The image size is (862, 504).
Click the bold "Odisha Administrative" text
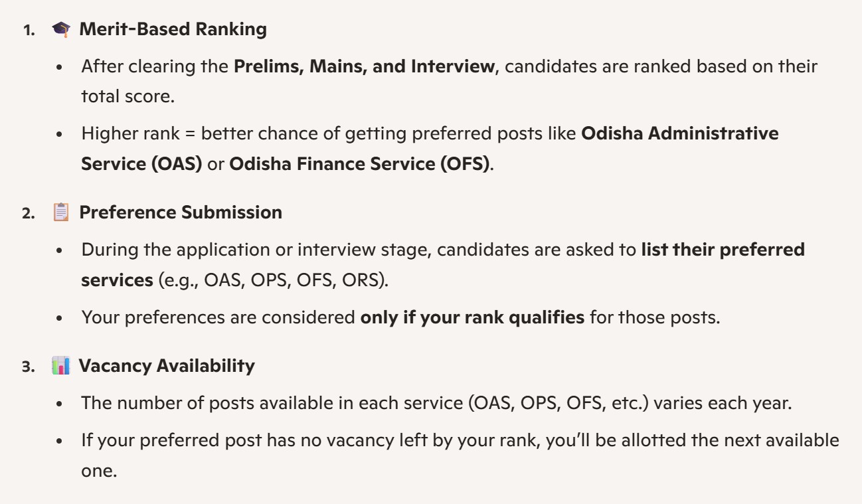pos(679,133)
